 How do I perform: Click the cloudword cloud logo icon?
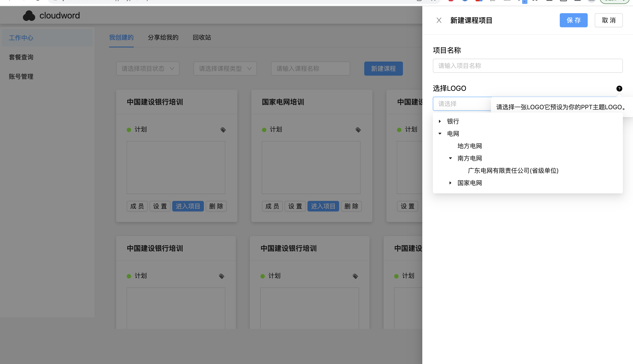coord(29,16)
